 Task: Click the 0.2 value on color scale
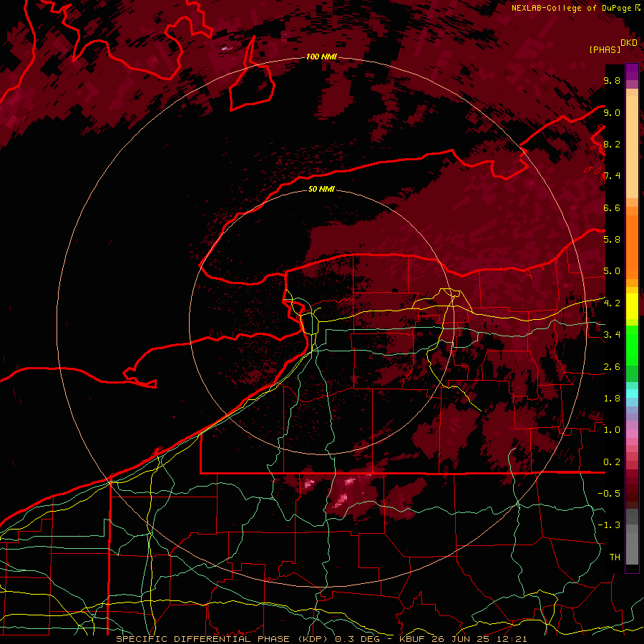(x=612, y=462)
